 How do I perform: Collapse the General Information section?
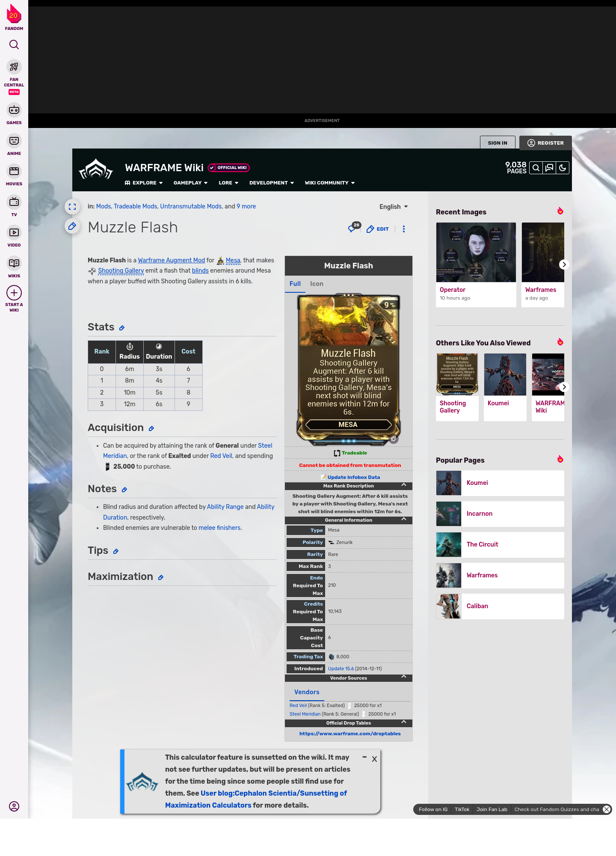(404, 519)
